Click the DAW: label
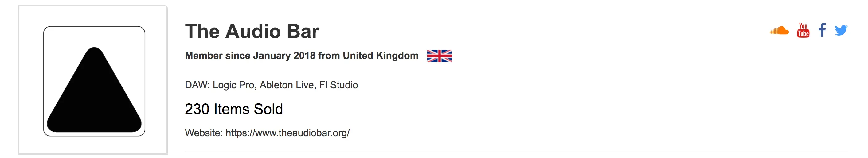 coord(197,85)
